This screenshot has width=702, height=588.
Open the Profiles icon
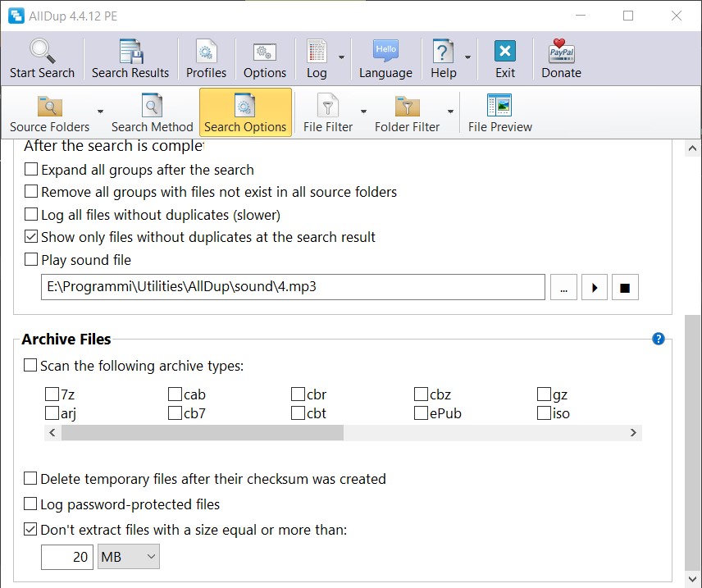pos(206,51)
